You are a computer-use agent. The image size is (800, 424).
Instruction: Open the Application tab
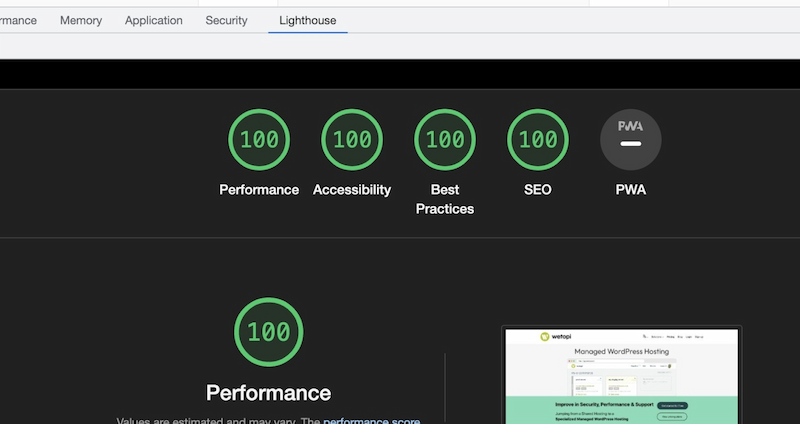tap(154, 20)
